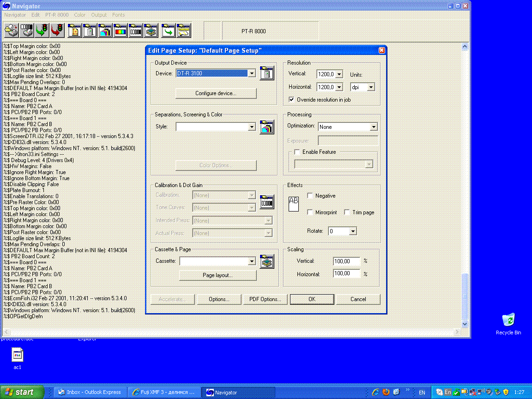Cancel the Edit Page Setup dialog
This screenshot has height=399, width=532.
click(358, 299)
